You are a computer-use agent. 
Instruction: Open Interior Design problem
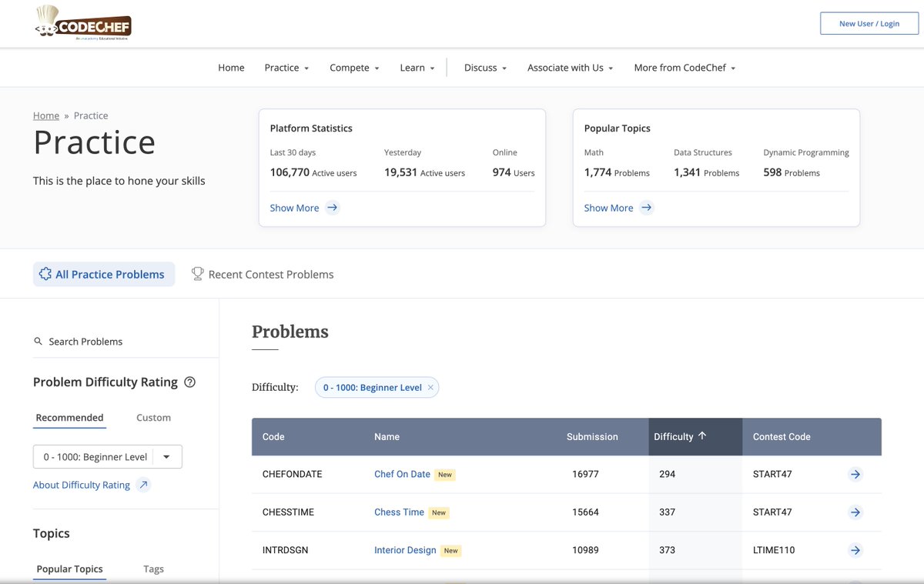[x=405, y=550]
